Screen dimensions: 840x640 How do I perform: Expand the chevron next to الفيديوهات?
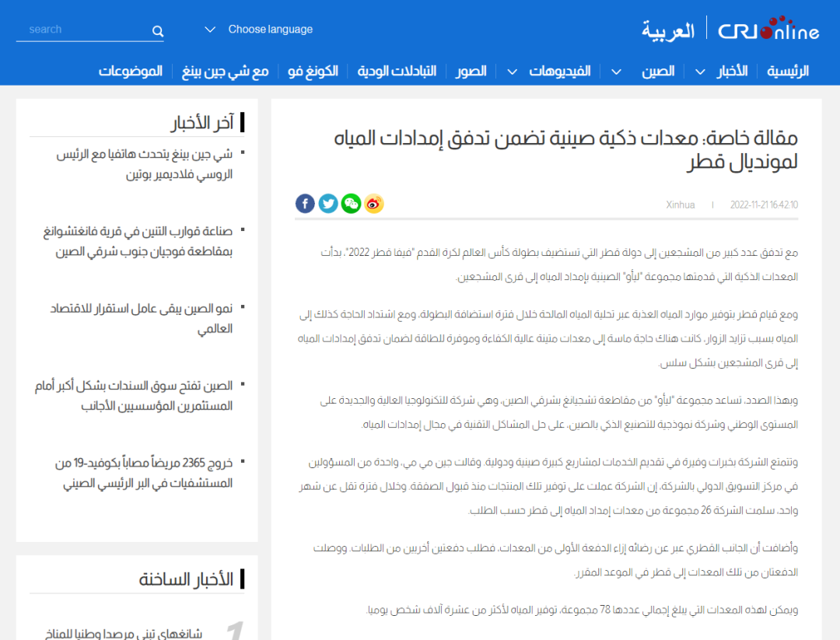click(512, 72)
